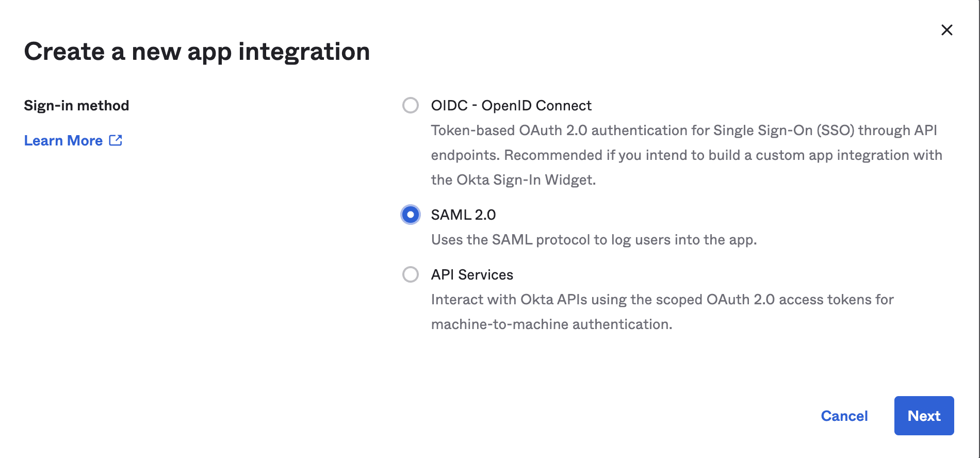
Task: Proceed with the Next button
Action: [x=924, y=416]
